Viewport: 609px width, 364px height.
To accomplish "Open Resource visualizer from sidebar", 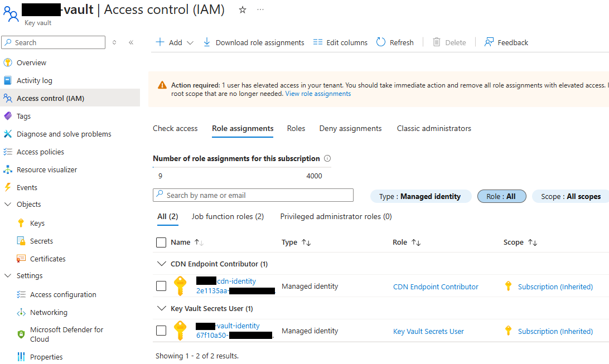I will point(47,169).
